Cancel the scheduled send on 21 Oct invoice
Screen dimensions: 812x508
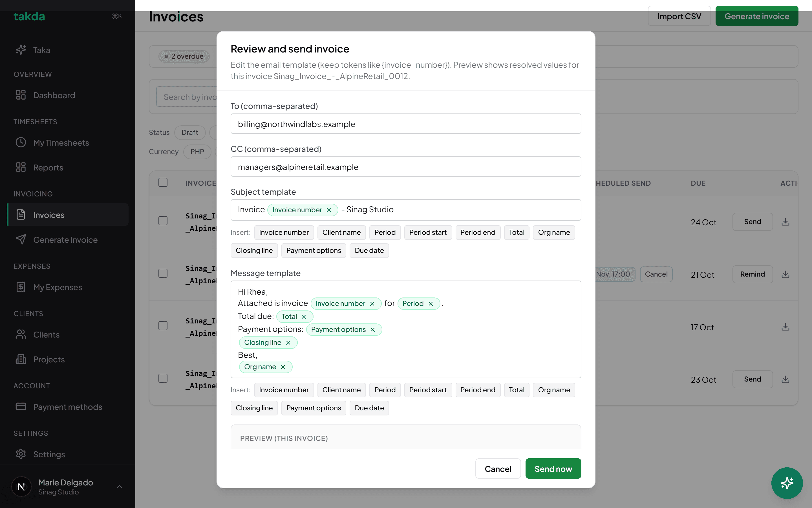point(656,274)
